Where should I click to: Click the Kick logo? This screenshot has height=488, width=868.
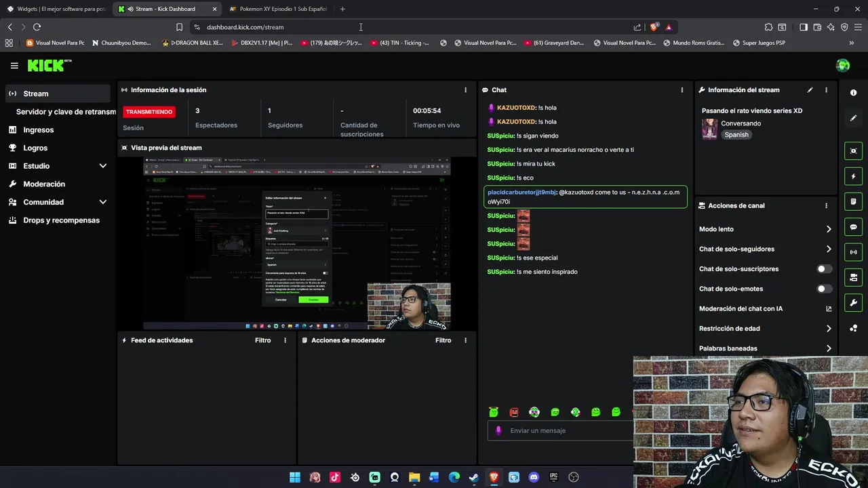(50, 66)
